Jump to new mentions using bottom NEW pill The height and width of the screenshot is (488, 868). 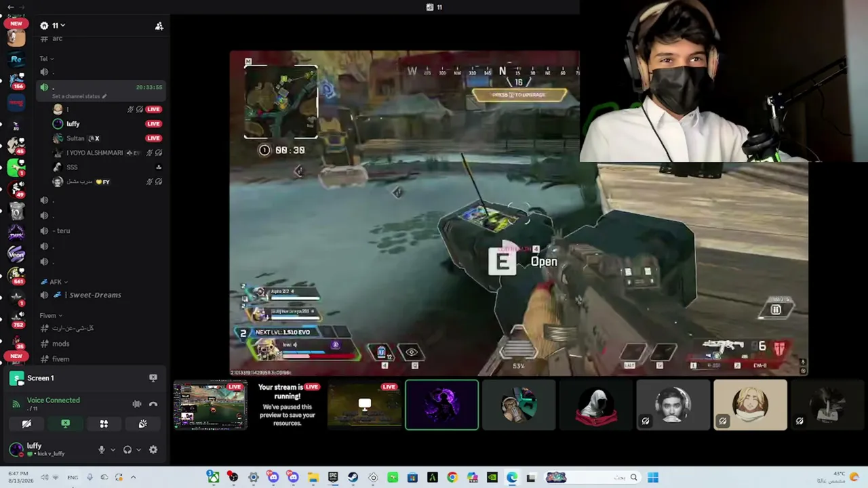(x=16, y=356)
